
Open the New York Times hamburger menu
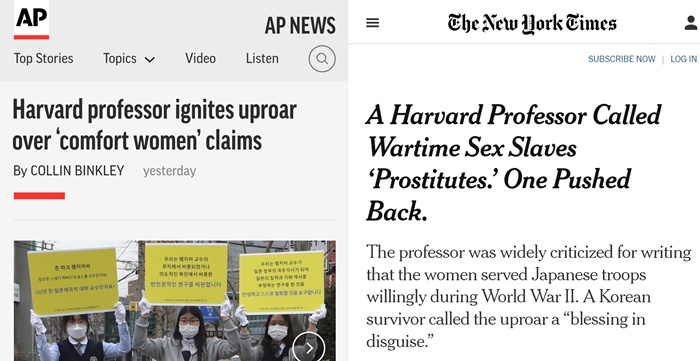pos(372,23)
